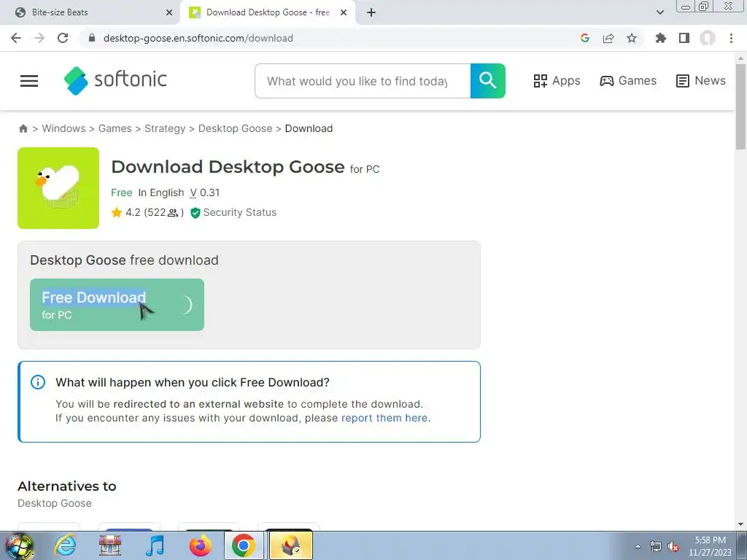Screen dimensions: 747x560
Task: Open the Apps menu item
Action: coord(557,80)
